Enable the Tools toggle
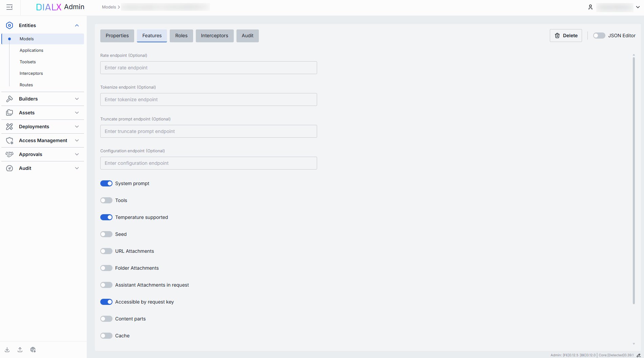The image size is (644, 358). tap(106, 200)
